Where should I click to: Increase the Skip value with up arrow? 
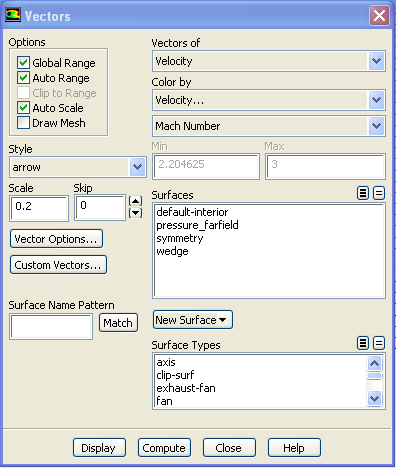[x=135, y=201]
